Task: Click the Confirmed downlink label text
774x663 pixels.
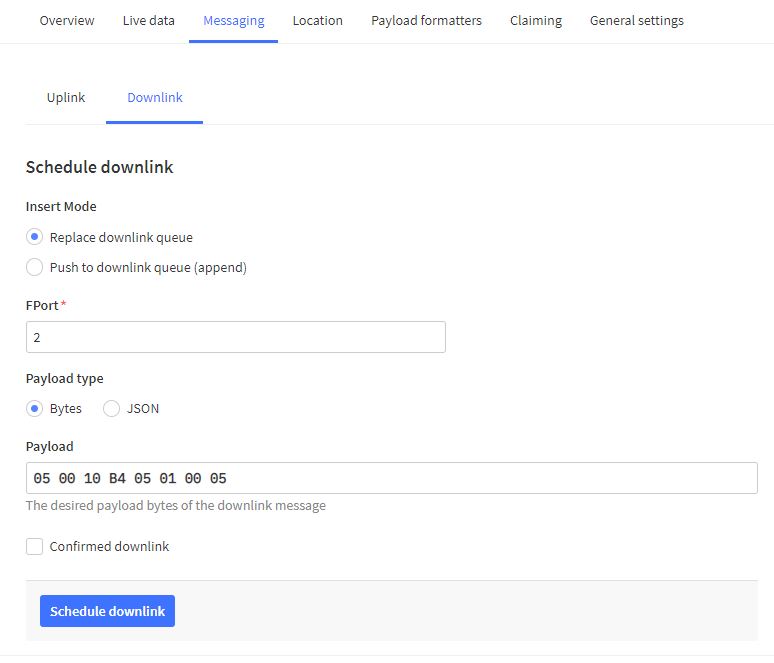Action: [x=109, y=547]
